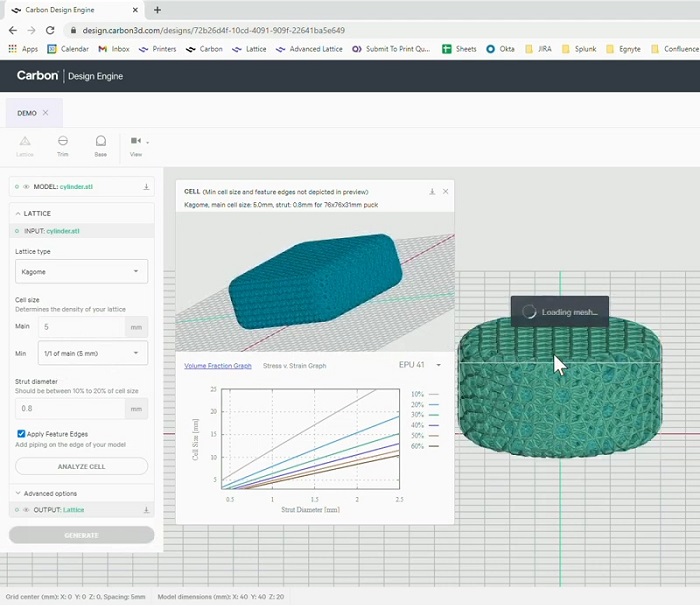Download the MODEL cylinder.stl file

coord(146,187)
